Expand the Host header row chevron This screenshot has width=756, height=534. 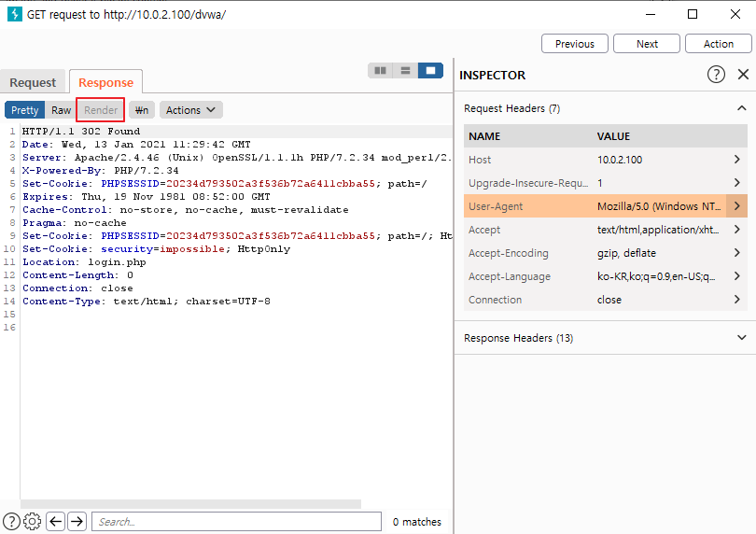tap(736, 160)
